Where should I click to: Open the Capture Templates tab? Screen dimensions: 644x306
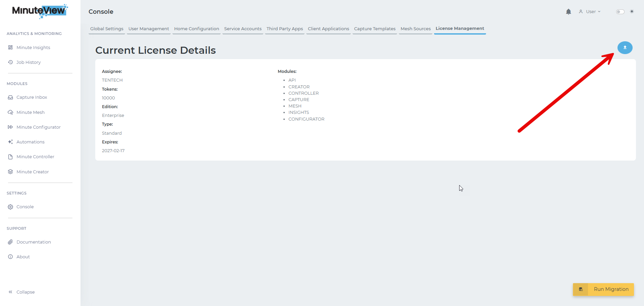[375, 29]
